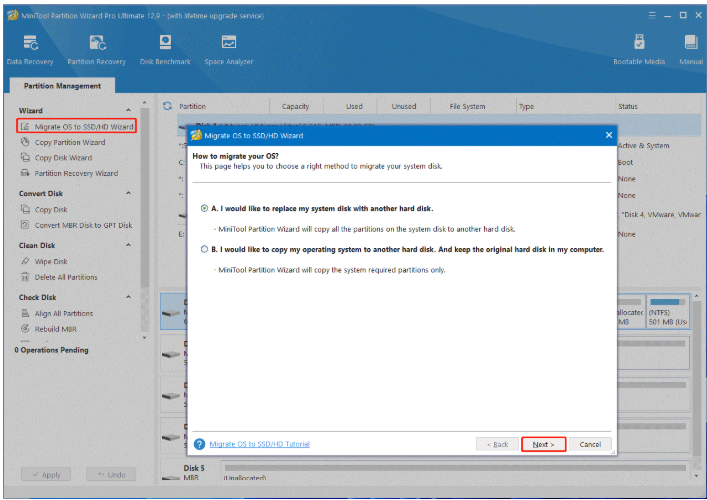The height and width of the screenshot is (500, 707).
Task: Select option B copy operating system only
Action: [x=204, y=249]
